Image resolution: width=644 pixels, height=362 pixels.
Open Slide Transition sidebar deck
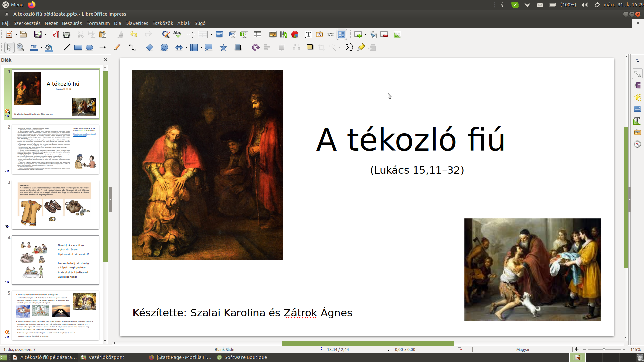click(x=637, y=85)
